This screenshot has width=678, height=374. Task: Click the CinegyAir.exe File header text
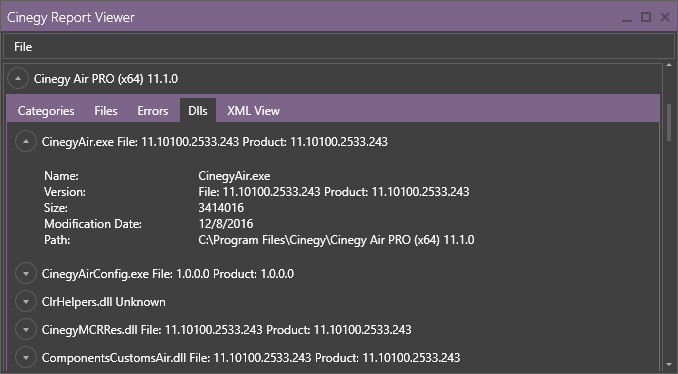click(214, 142)
